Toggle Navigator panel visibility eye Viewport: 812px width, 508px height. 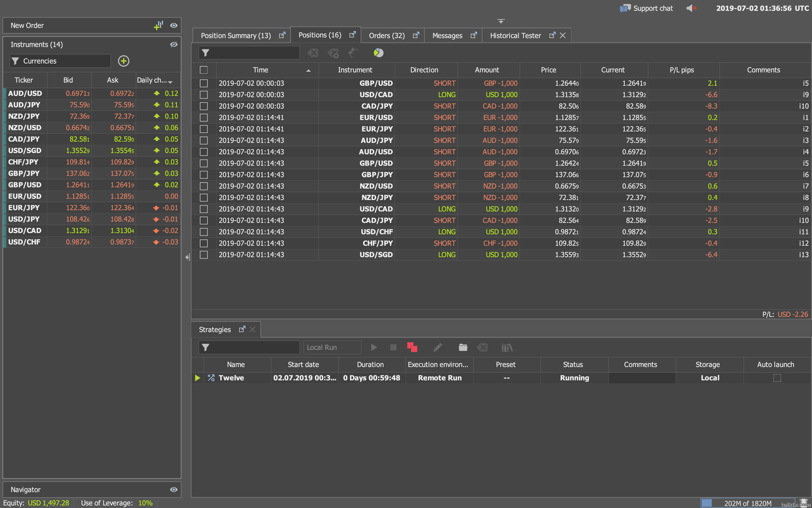point(174,490)
